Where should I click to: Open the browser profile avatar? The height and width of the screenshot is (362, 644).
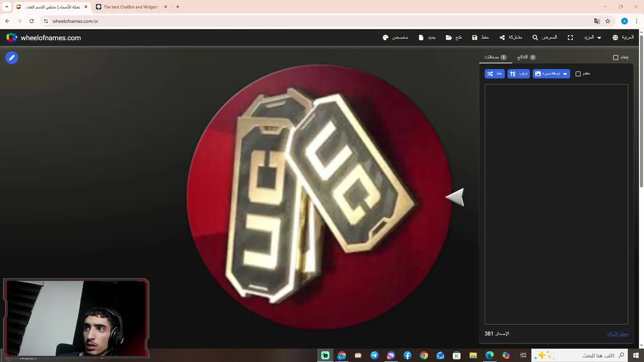[x=624, y=21]
